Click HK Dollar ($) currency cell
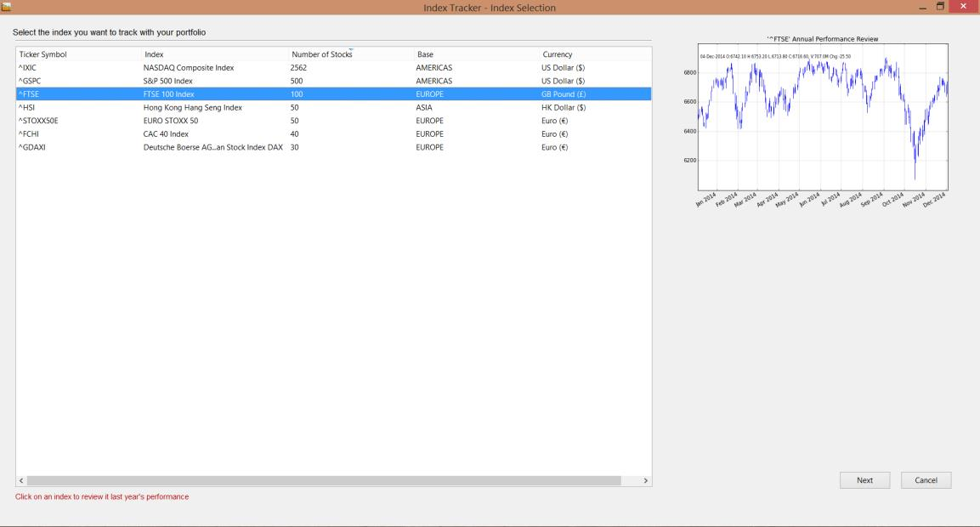 click(x=564, y=108)
